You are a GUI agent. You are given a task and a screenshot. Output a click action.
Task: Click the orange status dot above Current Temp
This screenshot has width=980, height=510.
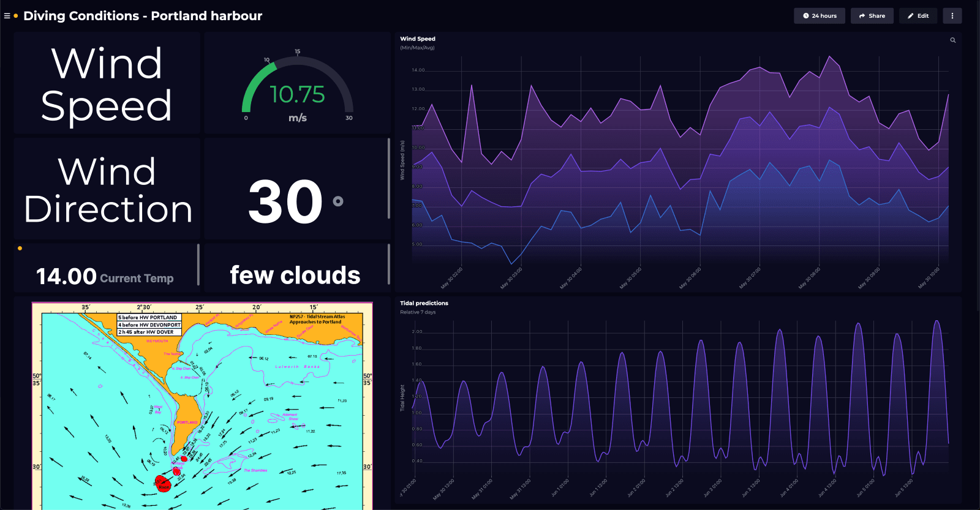tap(20, 248)
